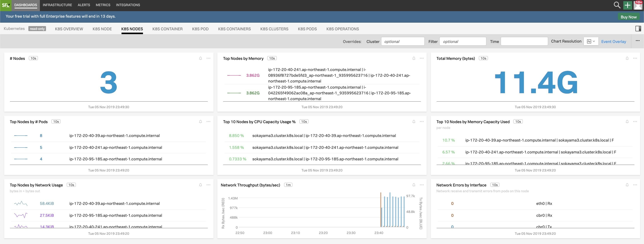The image size is (644, 244).
Task: Switch to K8S OVERVIEW tab
Action: pos(69,29)
